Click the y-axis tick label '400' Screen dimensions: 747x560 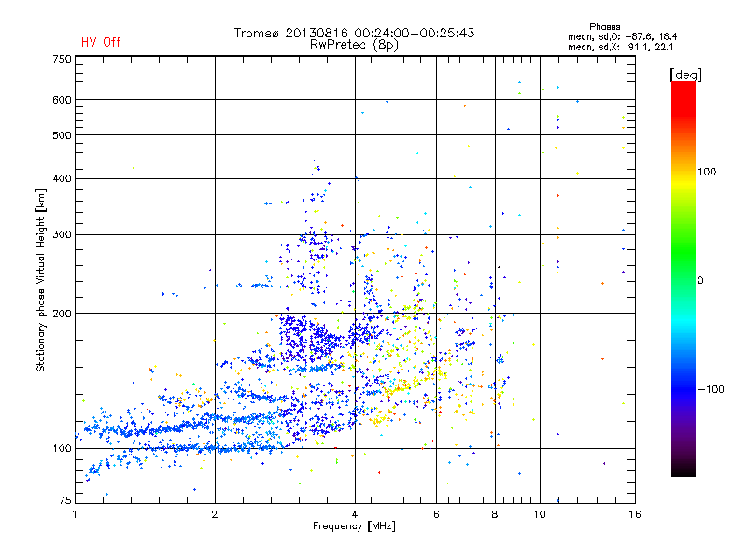click(x=62, y=179)
